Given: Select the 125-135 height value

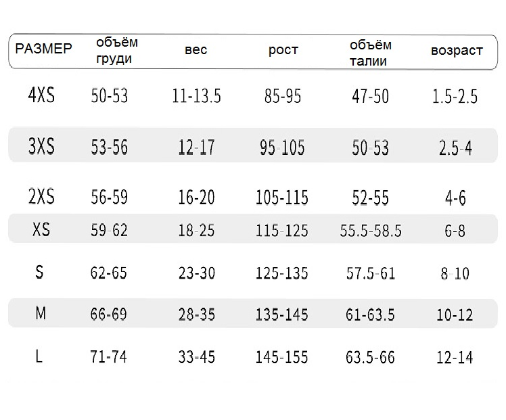Looking at the screenshot, I should click(281, 273).
